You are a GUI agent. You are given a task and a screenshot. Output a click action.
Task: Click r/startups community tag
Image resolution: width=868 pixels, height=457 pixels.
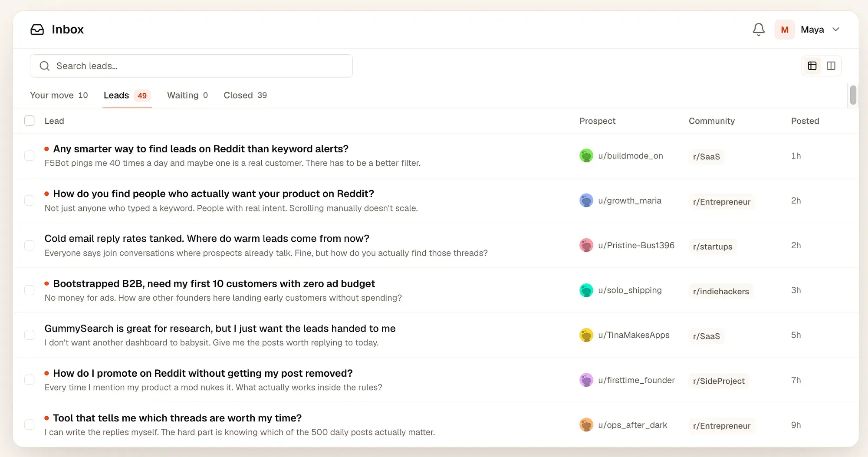pos(713,247)
